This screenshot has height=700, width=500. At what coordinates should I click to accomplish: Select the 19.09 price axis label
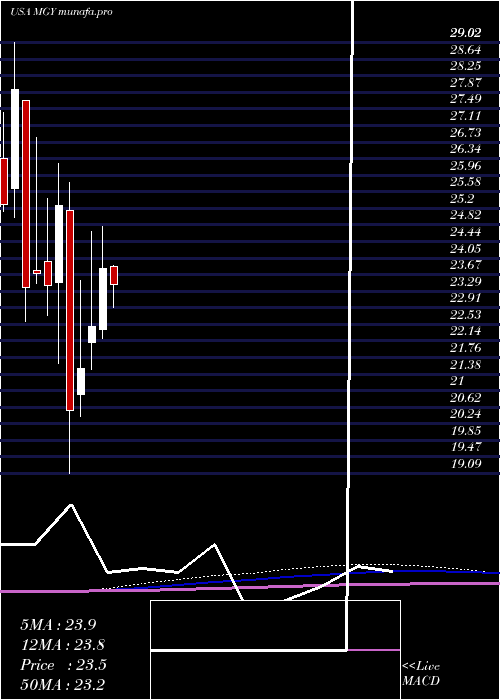(x=466, y=464)
